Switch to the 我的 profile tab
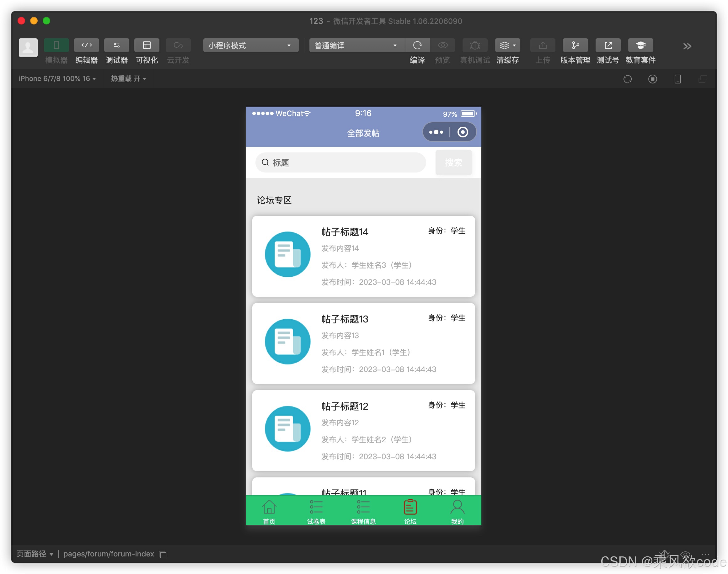 (x=457, y=512)
